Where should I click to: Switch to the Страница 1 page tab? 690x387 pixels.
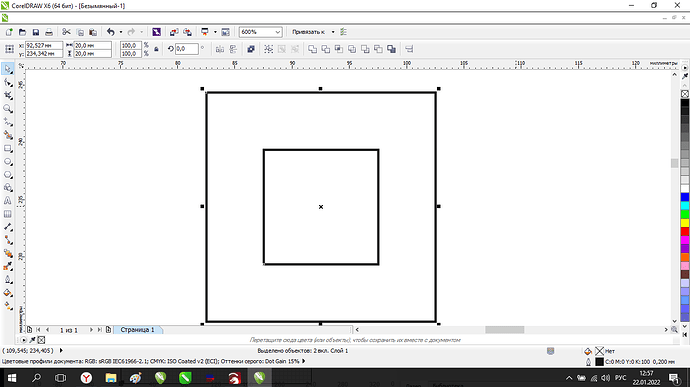point(138,330)
